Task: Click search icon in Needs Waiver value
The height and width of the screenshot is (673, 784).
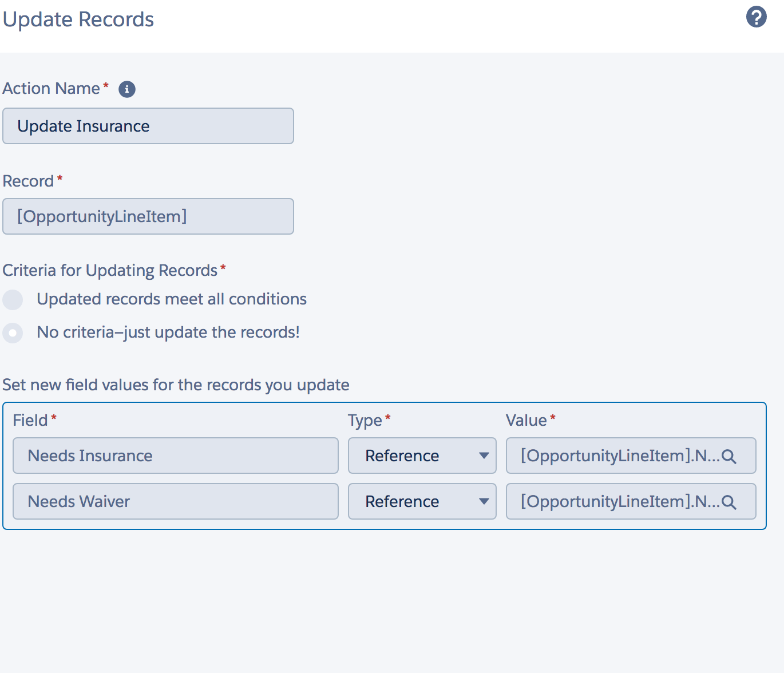Action: click(728, 502)
